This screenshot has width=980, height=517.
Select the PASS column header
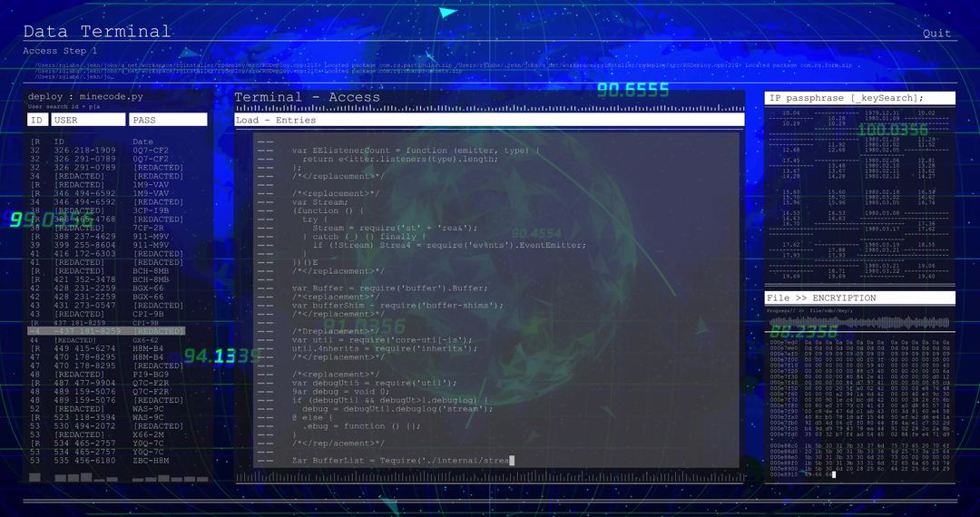(x=168, y=120)
